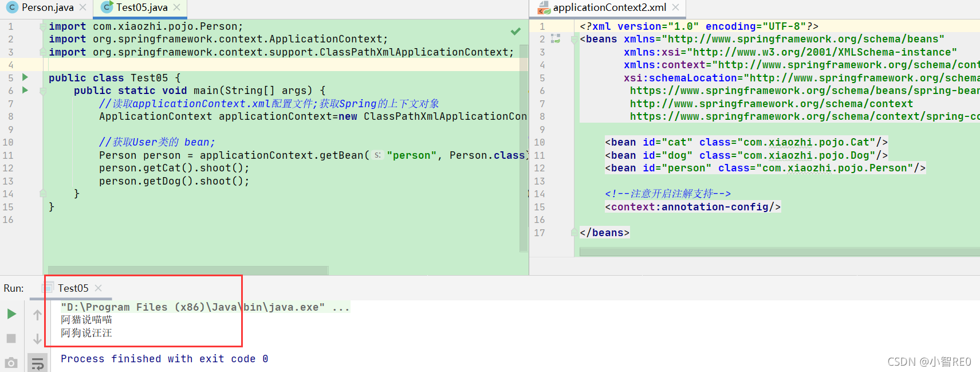Click the xsi:schemaLocation attribute in XML
Image resolution: width=980 pixels, height=372 pixels.
click(802, 78)
